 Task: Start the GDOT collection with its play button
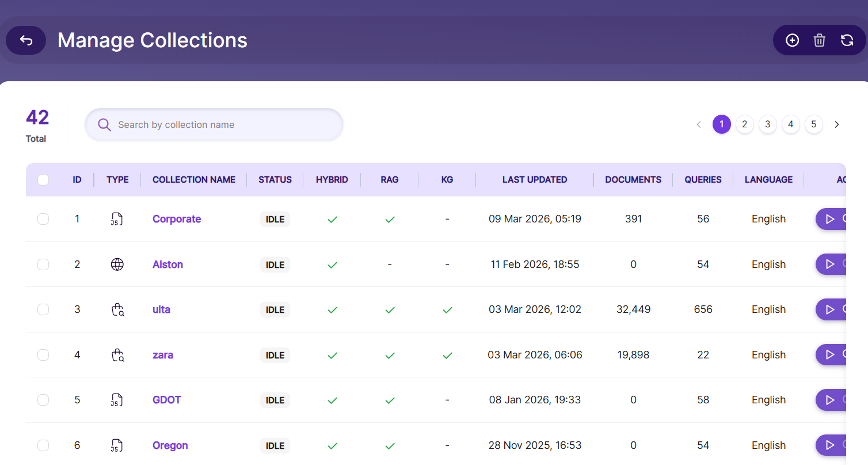(829, 399)
